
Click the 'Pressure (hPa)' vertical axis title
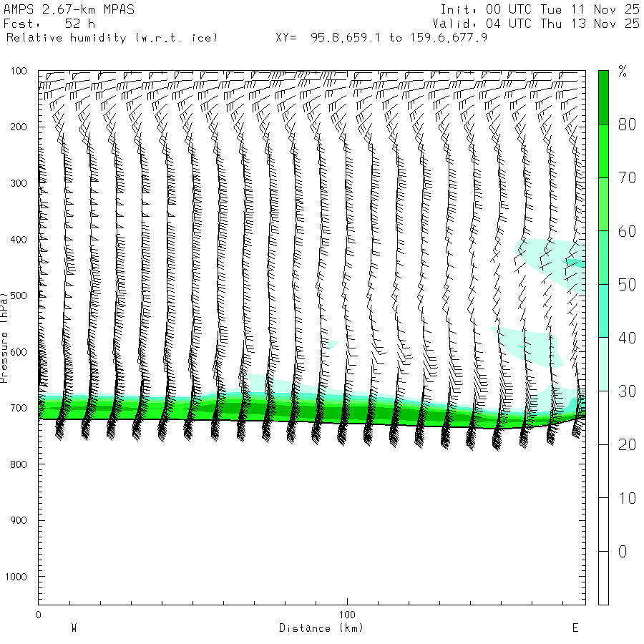coord(4,338)
